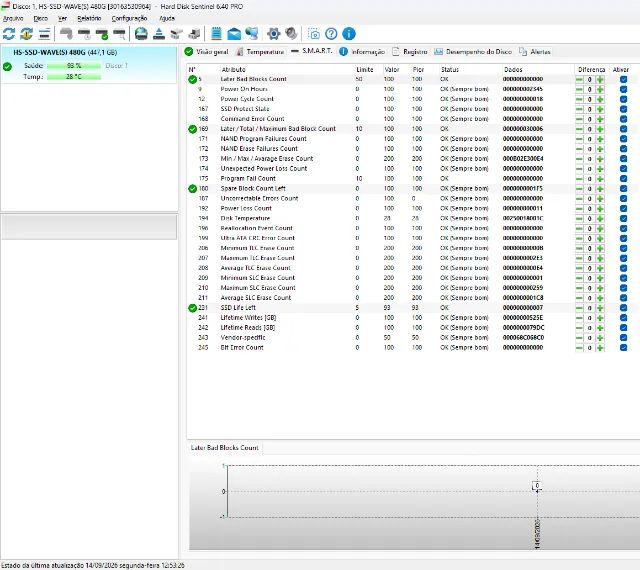Toggle Ativar checkbox for SSD Life Left

(623, 308)
